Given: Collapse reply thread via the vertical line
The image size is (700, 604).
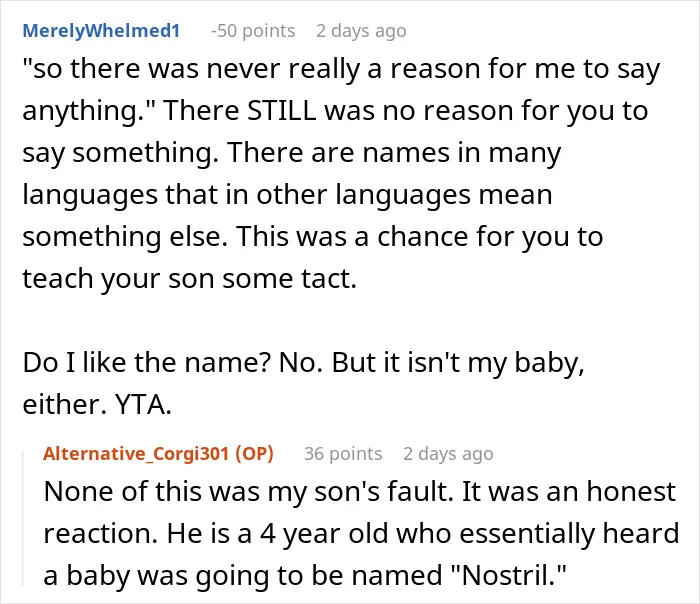Looking at the screenshot, I should pos(23,518).
